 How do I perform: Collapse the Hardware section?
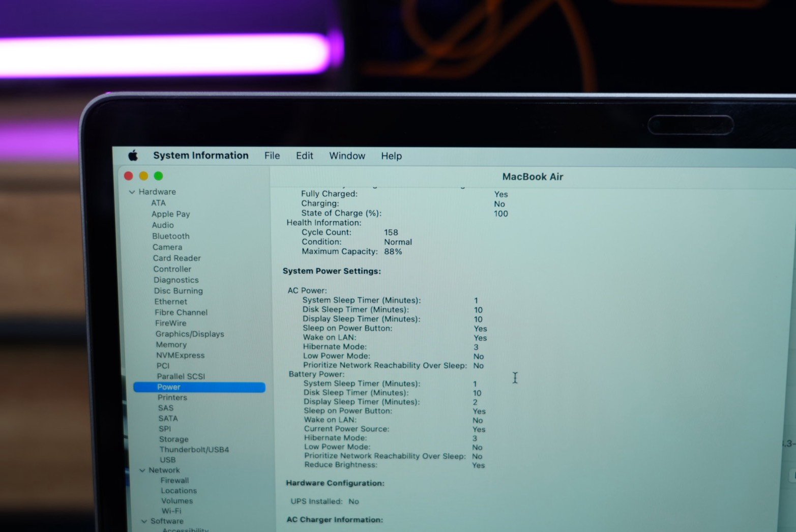tap(132, 192)
